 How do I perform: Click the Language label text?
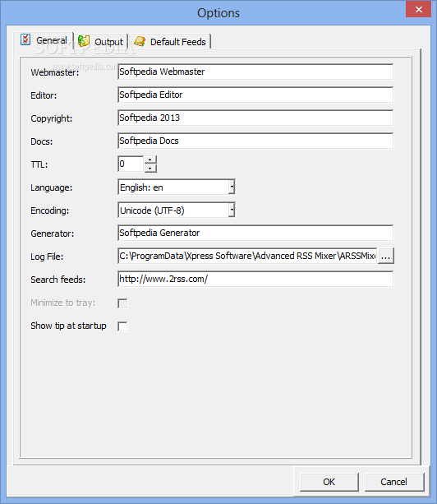tap(52, 187)
